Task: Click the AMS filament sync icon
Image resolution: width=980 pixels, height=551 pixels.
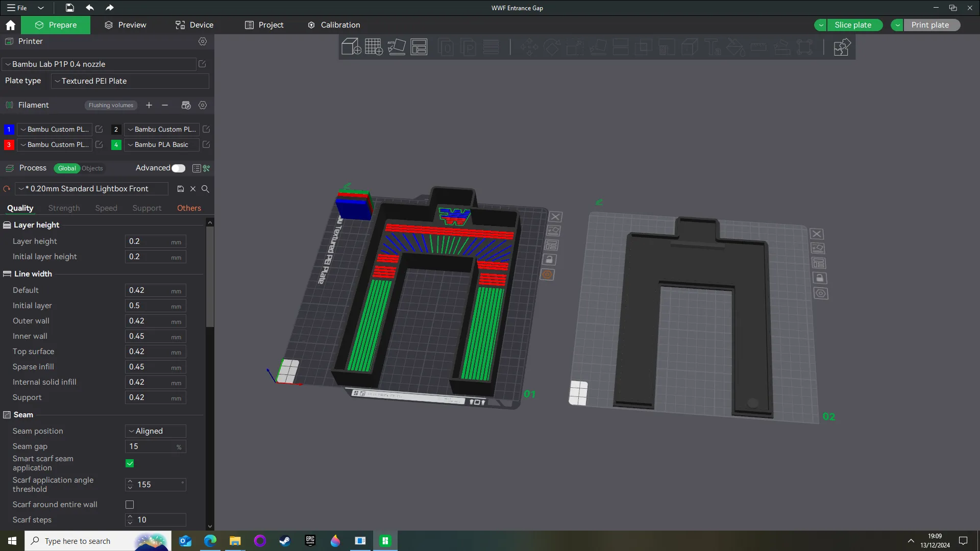Action: click(186, 105)
